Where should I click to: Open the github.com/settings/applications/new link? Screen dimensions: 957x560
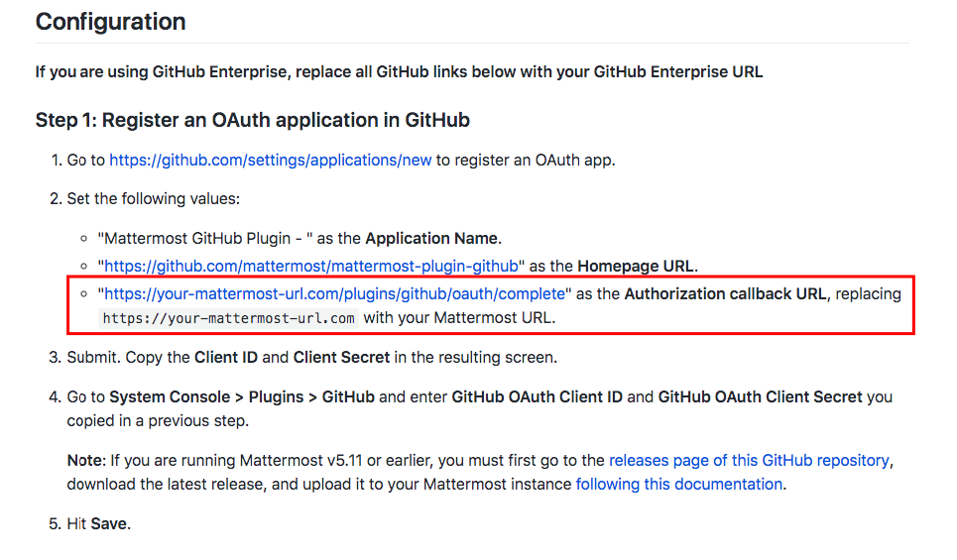(271, 161)
